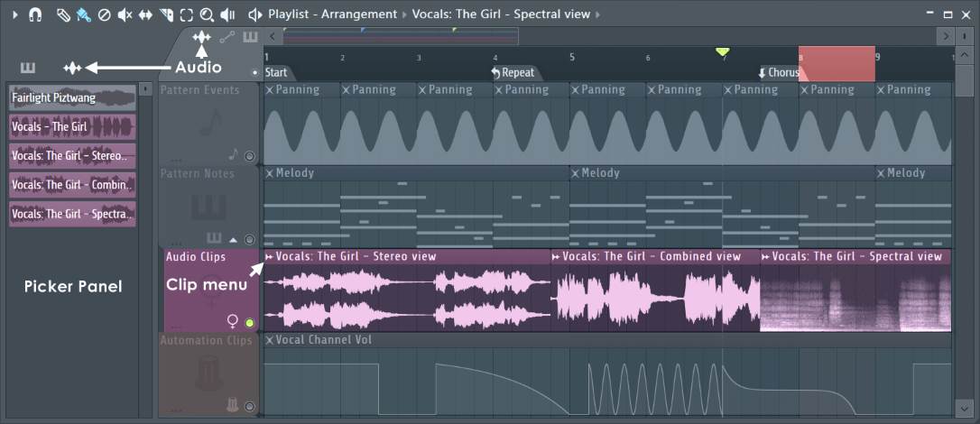Toggle mute on Audio Clips track
Viewport: 980px width, 424px height.
tap(250, 322)
